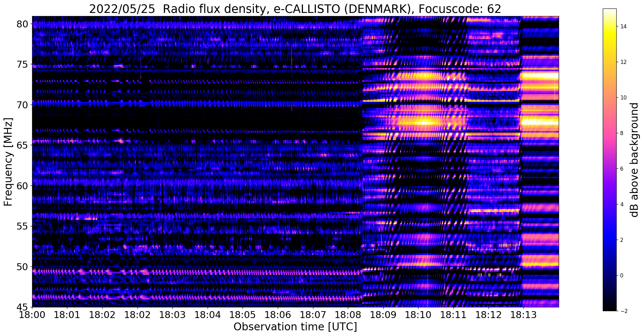
Task: Click the colorbar tick label 12
Action: coord(623,62)
